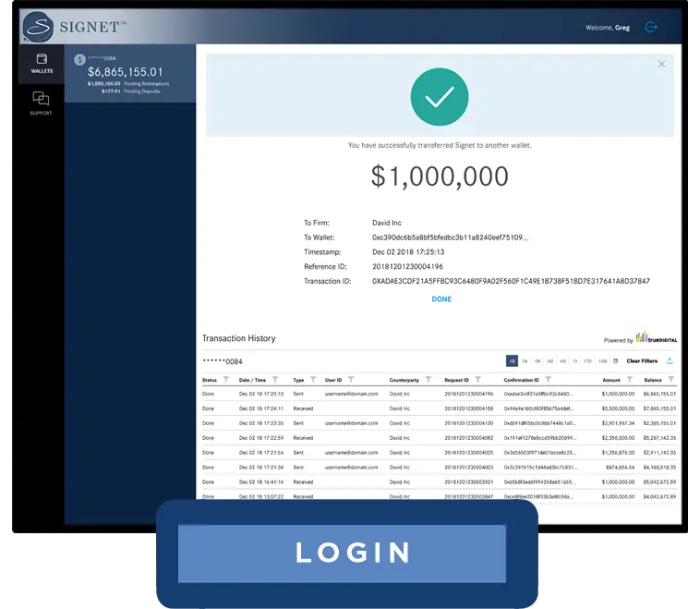Viewport: 700px width, 609px height.
Task: Select the 18M time range
Action: (x=602, y=361)
